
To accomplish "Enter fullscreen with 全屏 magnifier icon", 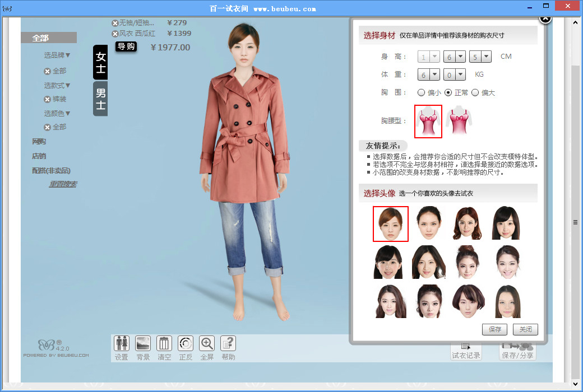I will click(x=207, y=343).
